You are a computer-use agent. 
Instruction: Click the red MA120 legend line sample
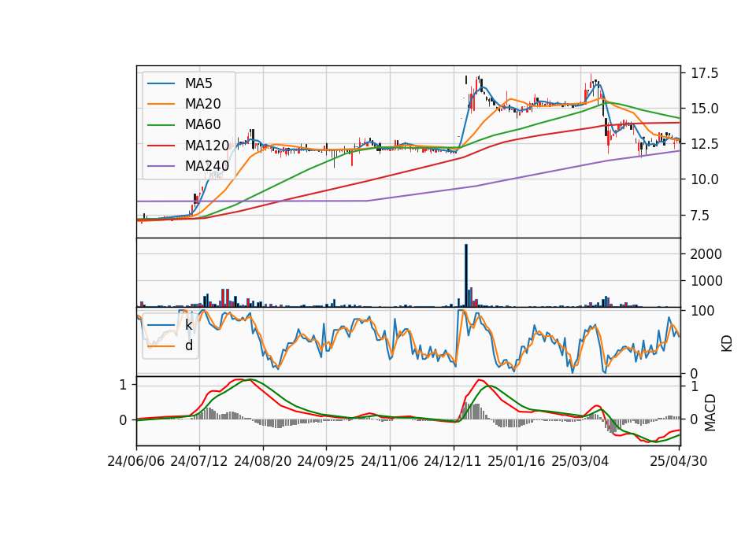(161, 146)
